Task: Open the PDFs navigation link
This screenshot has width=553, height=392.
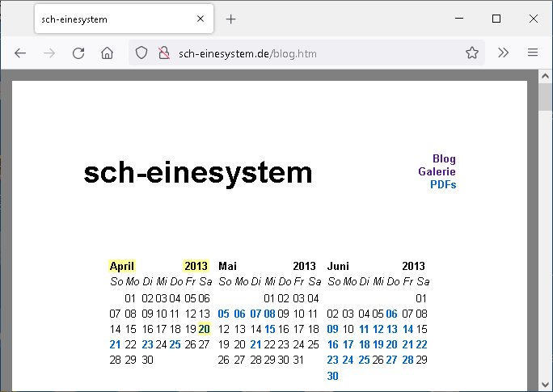Action: tap(442, 184)
